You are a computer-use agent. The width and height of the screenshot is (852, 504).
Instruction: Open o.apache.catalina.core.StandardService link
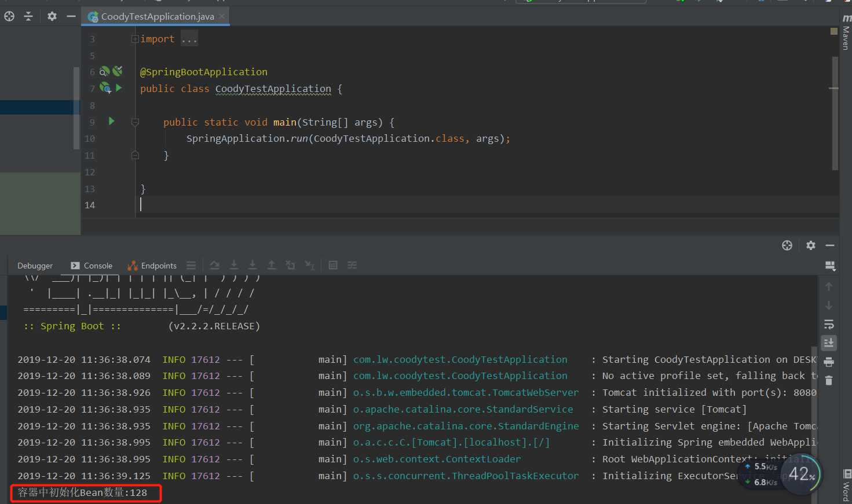[463, 409]
